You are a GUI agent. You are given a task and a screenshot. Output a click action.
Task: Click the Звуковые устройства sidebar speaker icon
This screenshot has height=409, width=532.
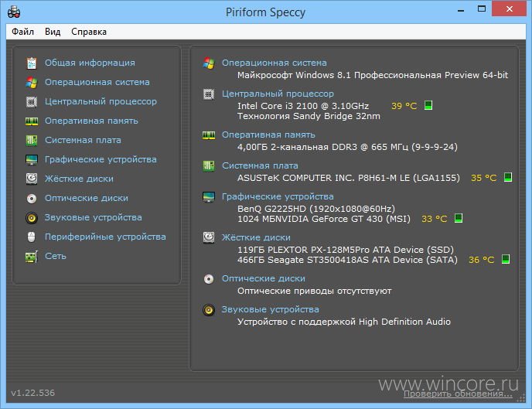pos(32,218)
